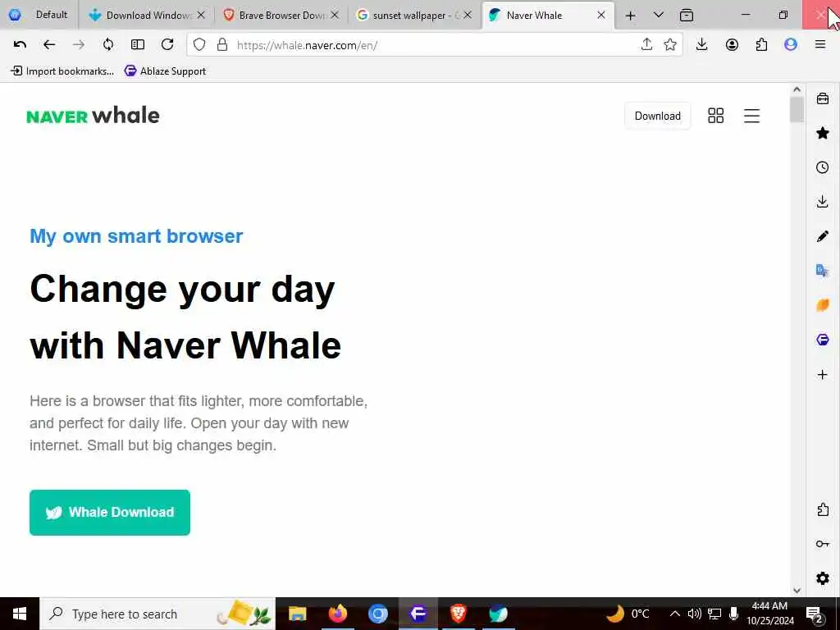Open the translate tool in sidebar
This screenshot has width=840, height=630.
[822, 271]
